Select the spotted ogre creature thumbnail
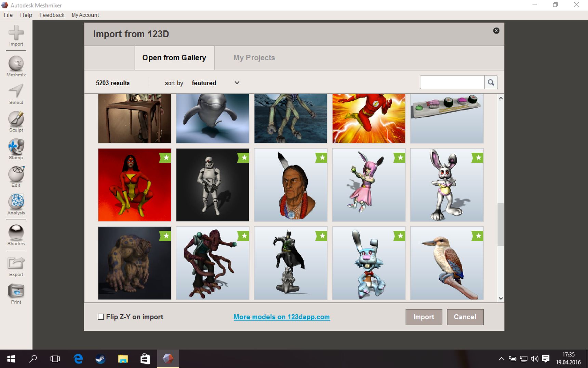588x368 pixels. pyautogui.click(x=134, y=263)
